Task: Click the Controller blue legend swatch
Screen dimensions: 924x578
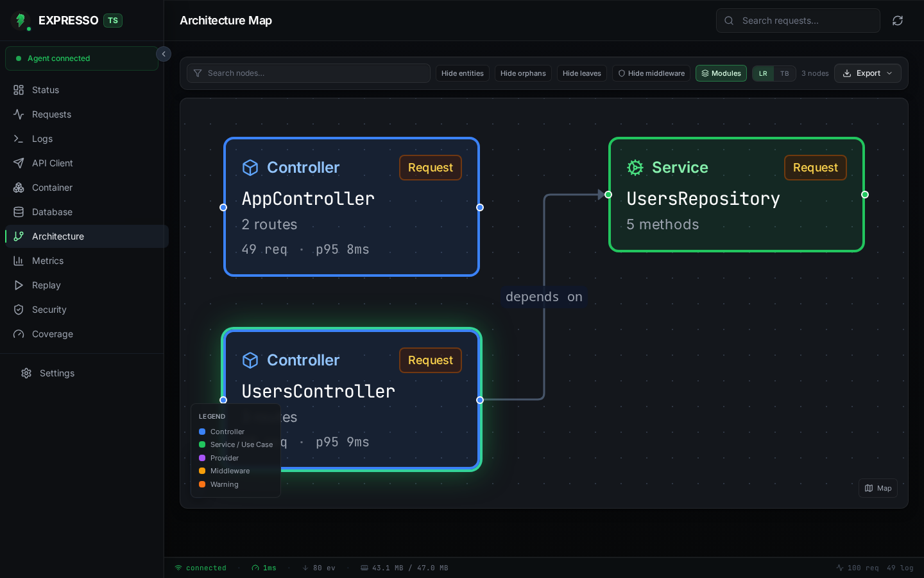Action: [x=202, y=432]
